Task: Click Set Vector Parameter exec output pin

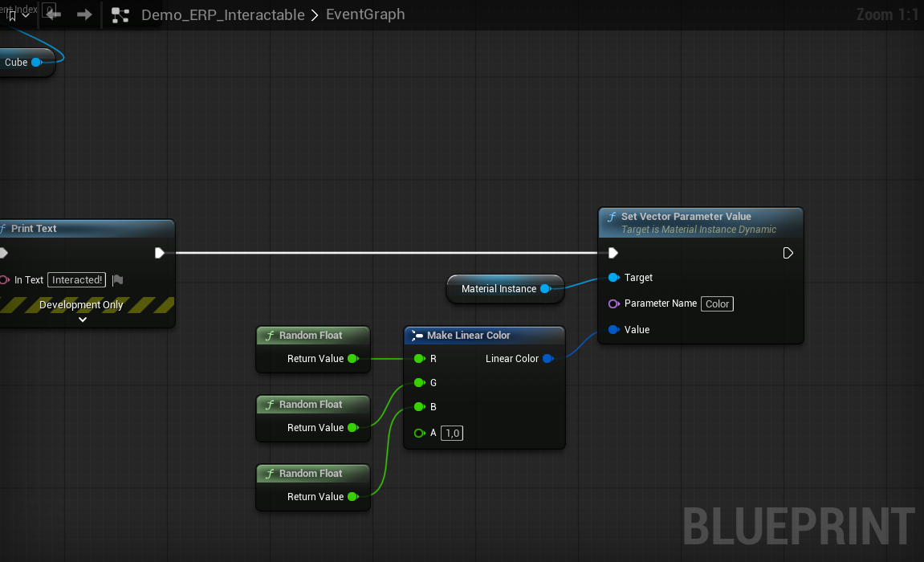Action: [788, 253]
